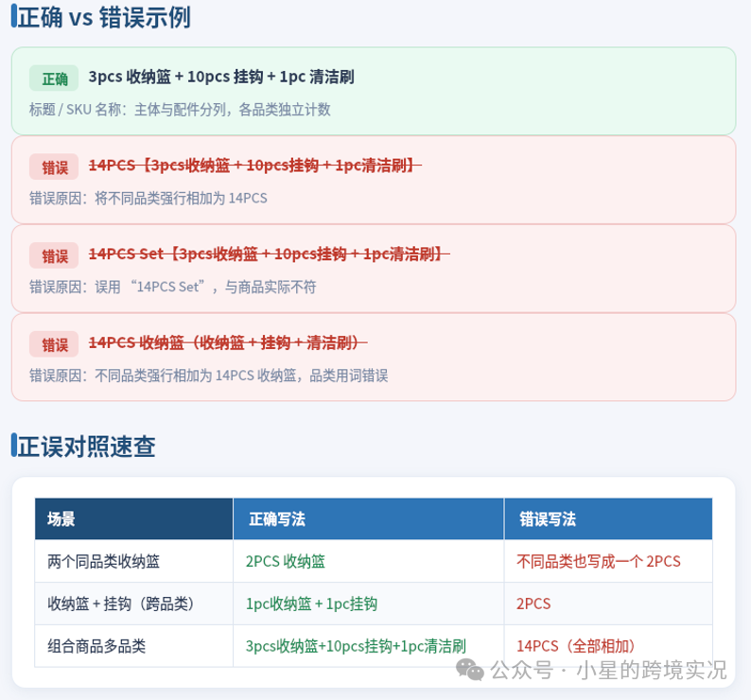751x700 pixels.
Task: Click 错误 badge beside 14PCS【3pcs收纳篮
Action: [54, 166]
